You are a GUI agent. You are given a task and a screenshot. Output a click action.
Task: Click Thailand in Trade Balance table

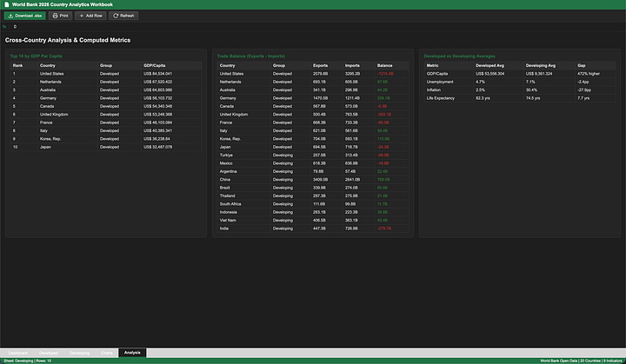pos(227,196)
